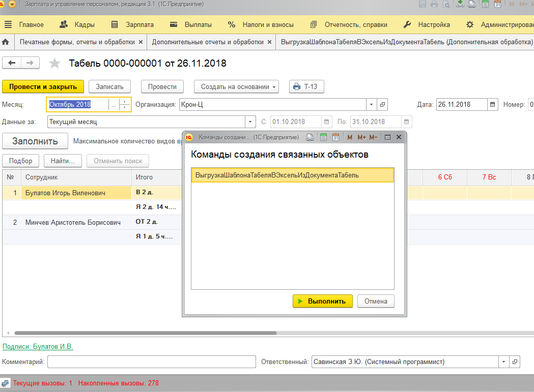Click the forward navigation arrow
This screenshot has width=534, height=392.
coord(31,63)
